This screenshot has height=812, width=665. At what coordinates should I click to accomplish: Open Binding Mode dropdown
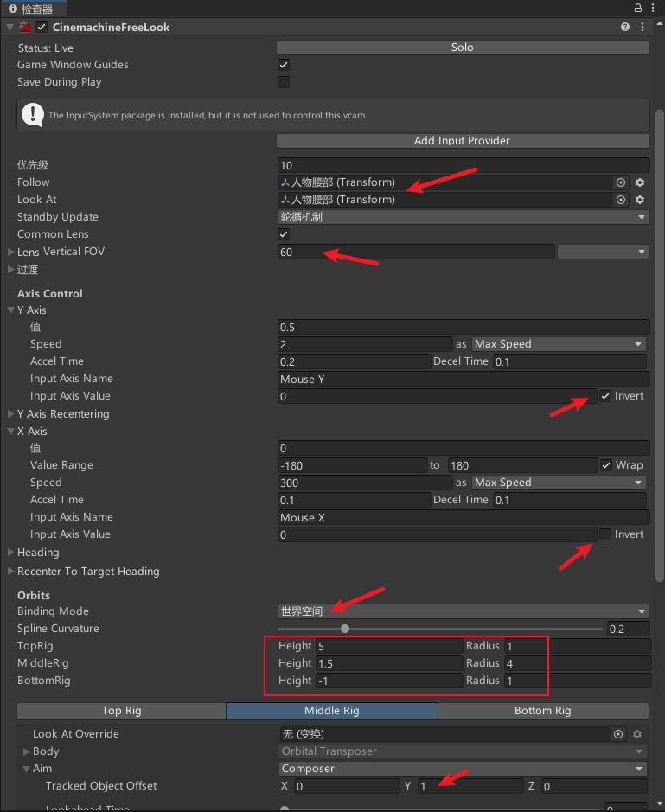point(463,611)
